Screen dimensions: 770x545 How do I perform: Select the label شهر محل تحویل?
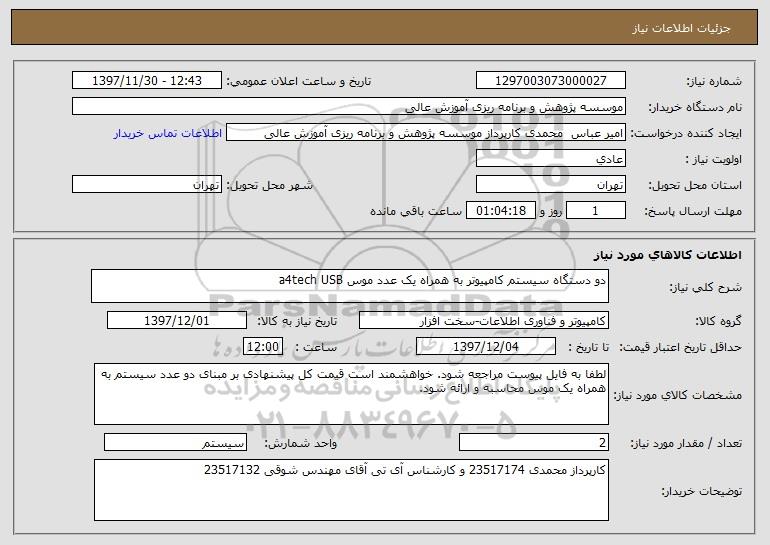coord(269,185)
